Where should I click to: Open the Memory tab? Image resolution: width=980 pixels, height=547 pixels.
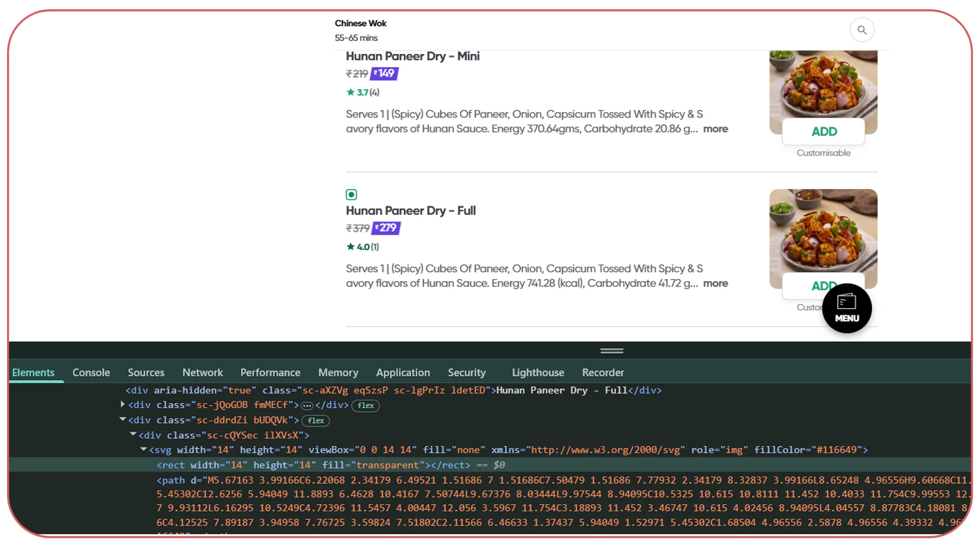[338, 373]
